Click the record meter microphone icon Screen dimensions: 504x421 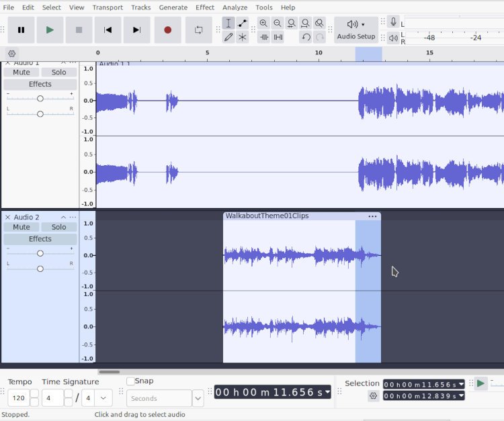[393, 22]
